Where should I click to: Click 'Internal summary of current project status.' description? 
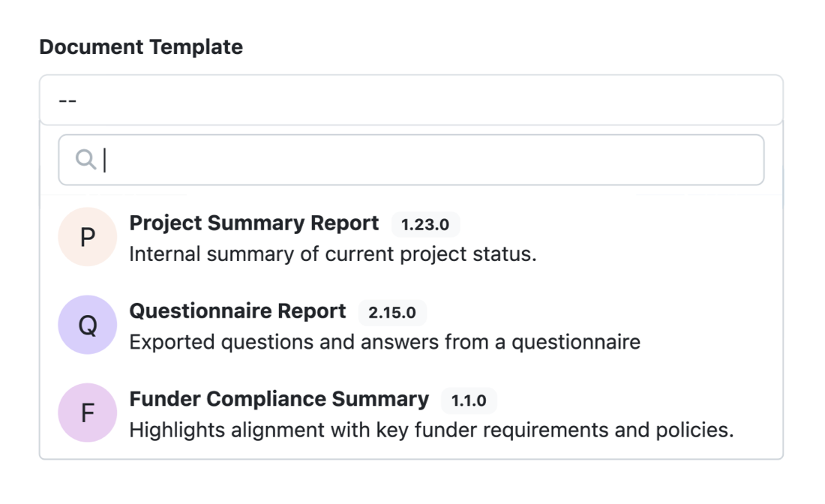click(x=333, y=254)
